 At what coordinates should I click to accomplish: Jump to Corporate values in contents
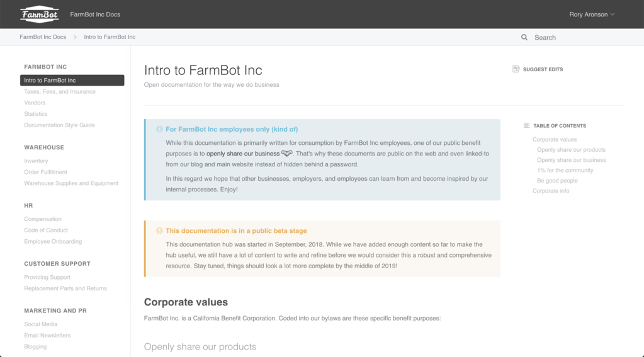(555, 140)
